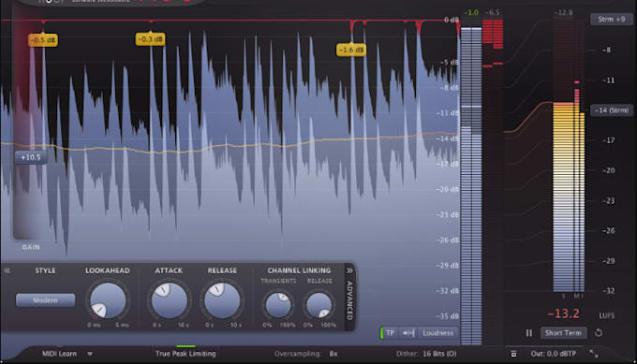
Task: Toggle True Peak Limiting
Action: tap(185, 354)
